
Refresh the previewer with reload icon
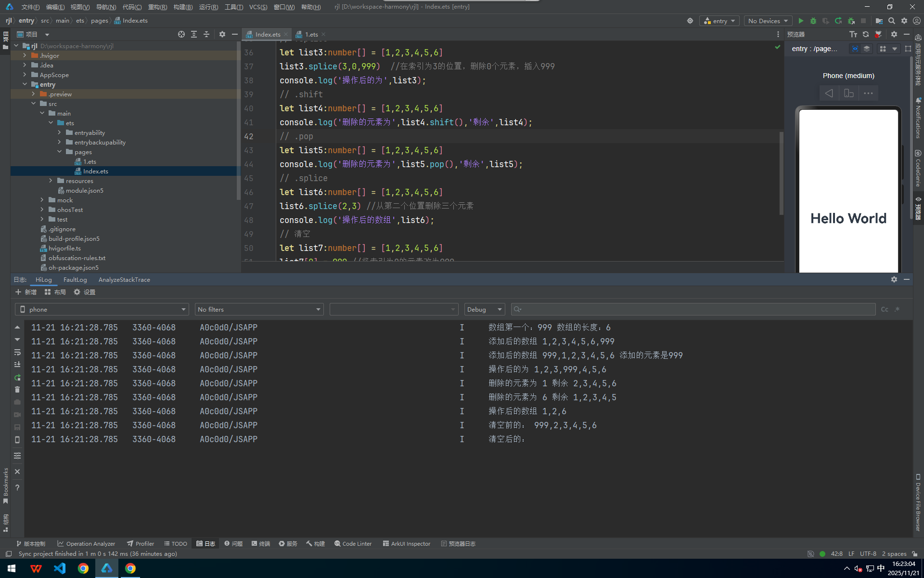point(866,34)
